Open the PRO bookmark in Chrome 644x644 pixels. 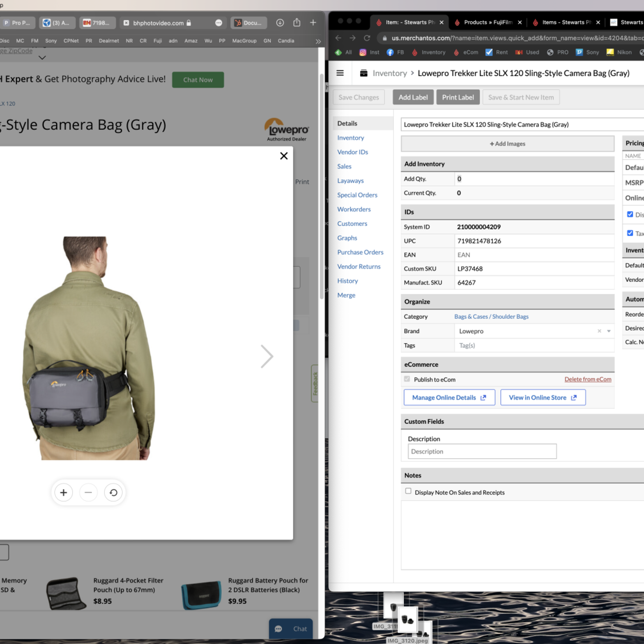[x=558, y=52]
